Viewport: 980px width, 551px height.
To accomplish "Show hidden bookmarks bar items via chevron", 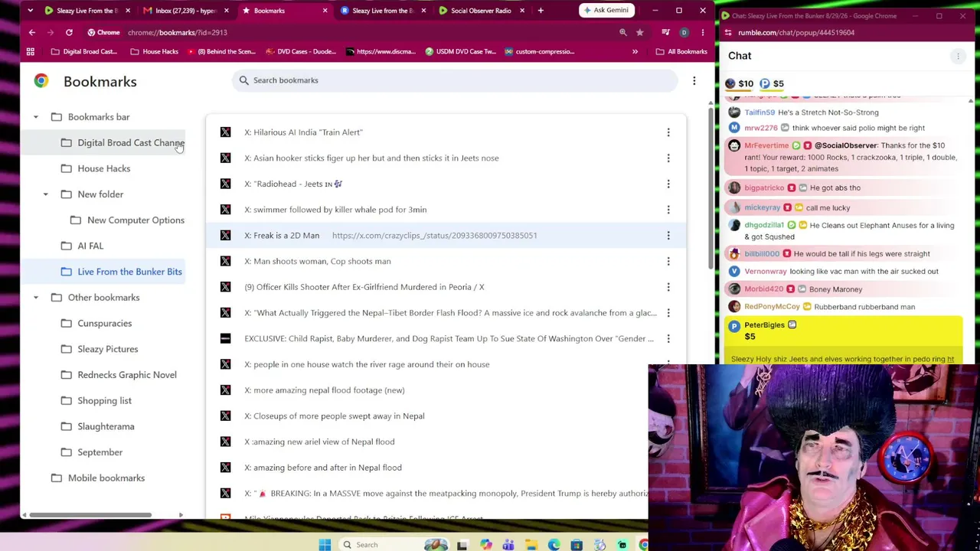I will pos(635,51).
